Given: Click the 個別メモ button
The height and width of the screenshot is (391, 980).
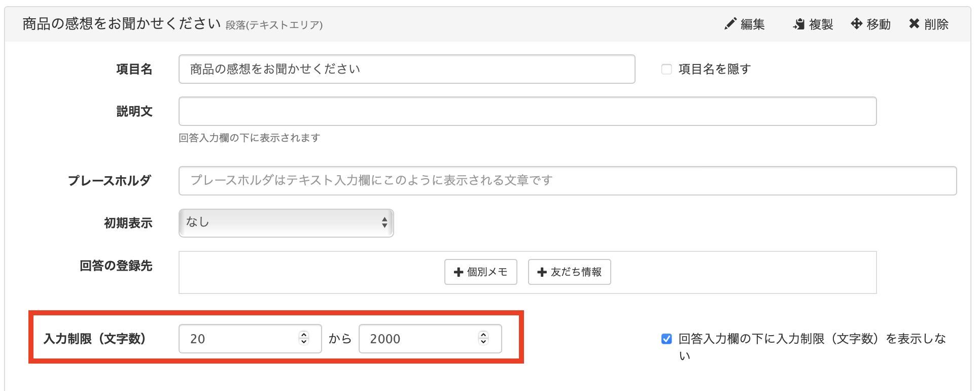Looking at the screenshot, I should click(480, 272).
